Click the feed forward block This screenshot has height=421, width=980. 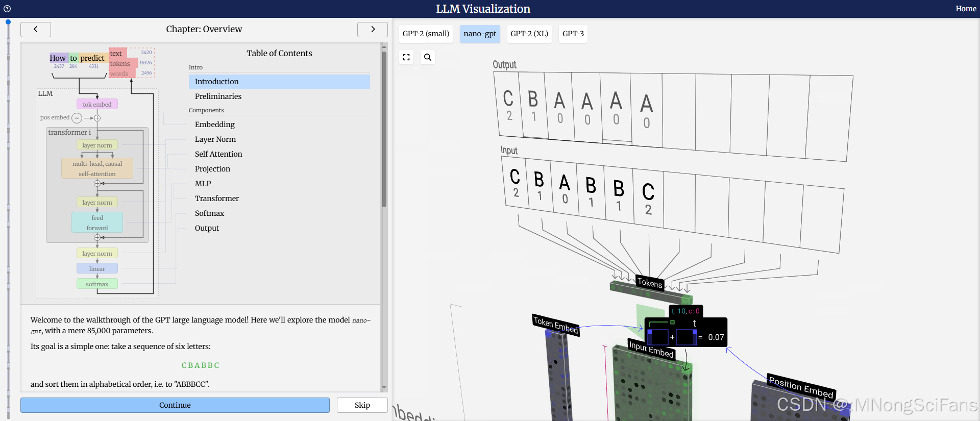pos(97,222)
